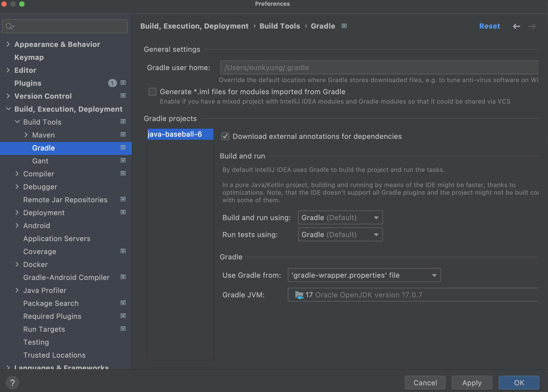Viewport: 548px width, 392px height.
Task: Click the JDK folder icon in Gradle JVM field
Action: point(299,295)
